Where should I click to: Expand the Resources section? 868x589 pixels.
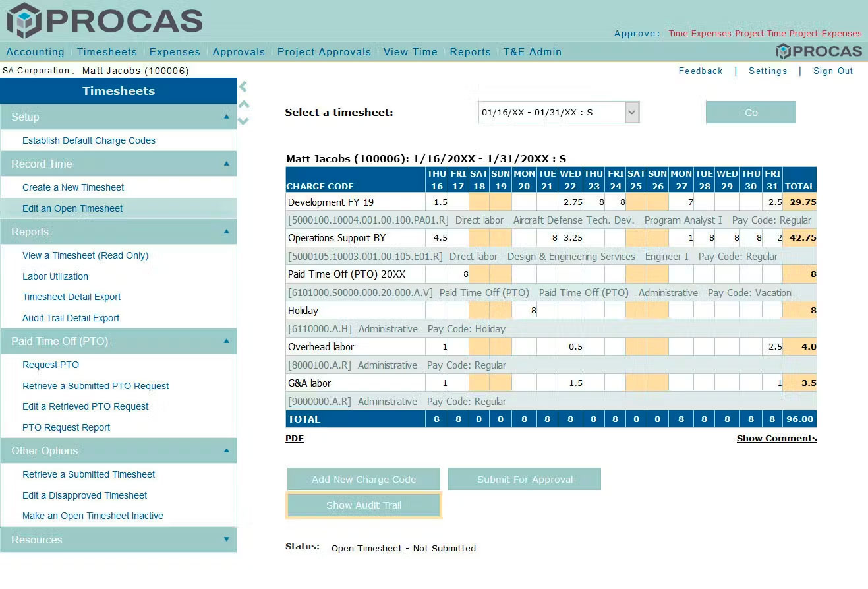(227, 540)
